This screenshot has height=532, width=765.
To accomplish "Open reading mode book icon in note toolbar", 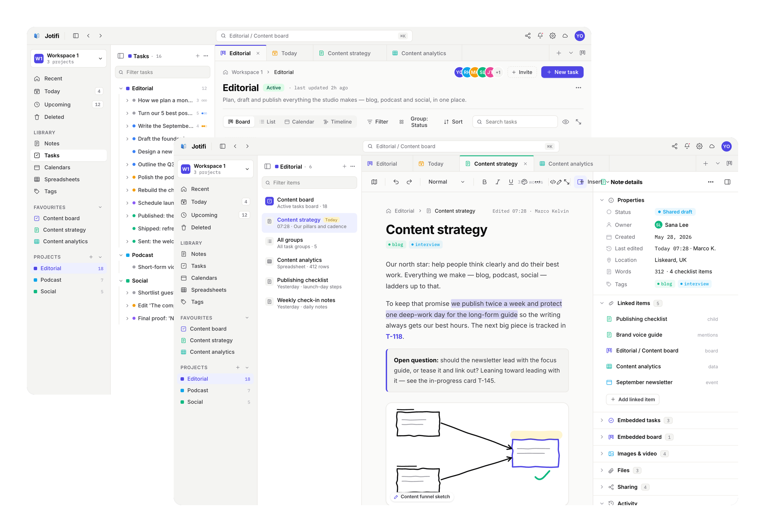I will [374, 182].
